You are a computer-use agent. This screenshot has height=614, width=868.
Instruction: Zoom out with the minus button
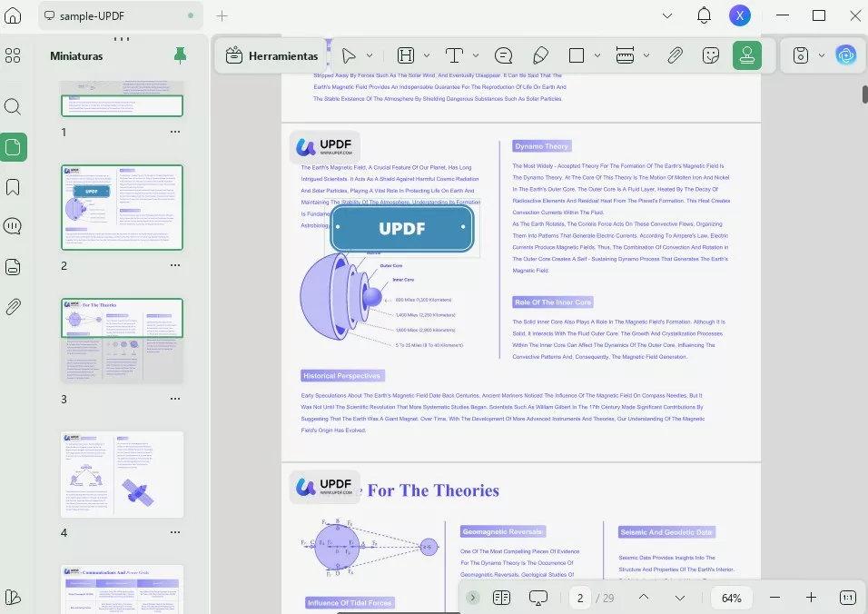pyautogui.click(x=775, y=598)
